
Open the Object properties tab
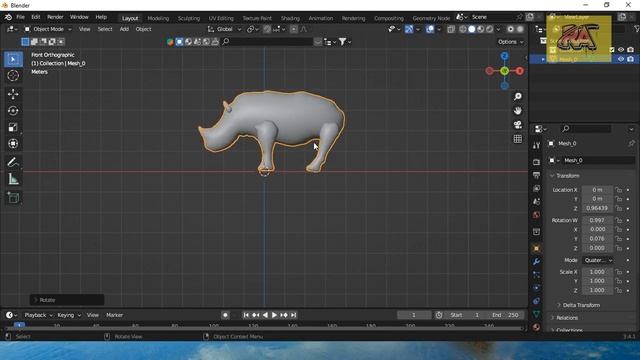(536, 248)
